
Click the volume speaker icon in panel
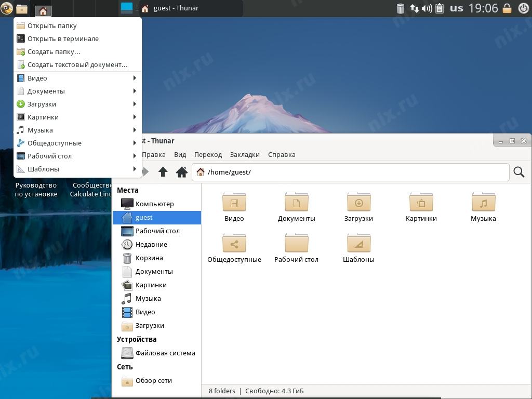(427, 8)
